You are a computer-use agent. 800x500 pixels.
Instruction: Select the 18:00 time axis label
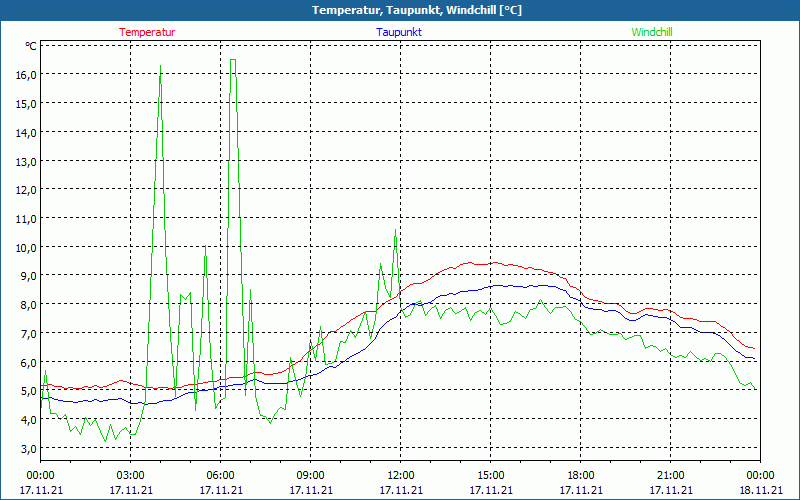point(581,474)
